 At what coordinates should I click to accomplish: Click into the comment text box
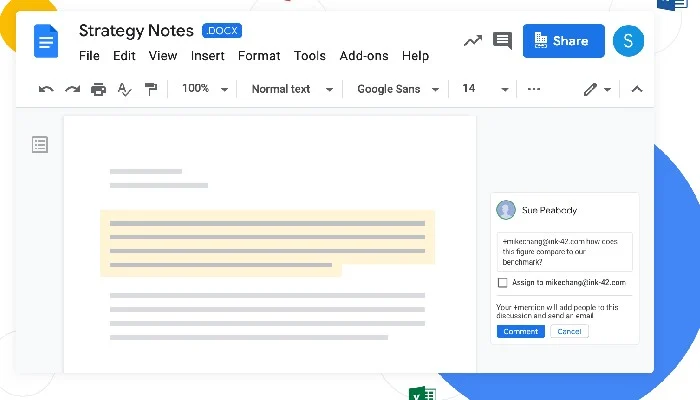(x=565, y=252)
